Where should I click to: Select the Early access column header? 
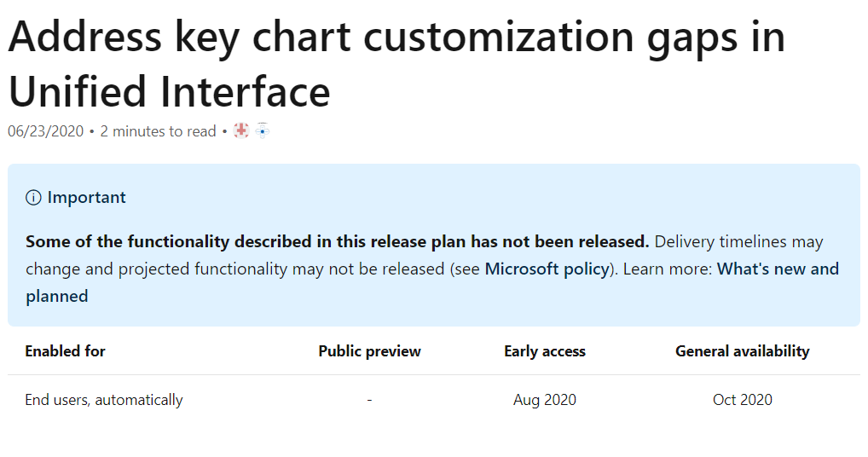click(545, 351)
